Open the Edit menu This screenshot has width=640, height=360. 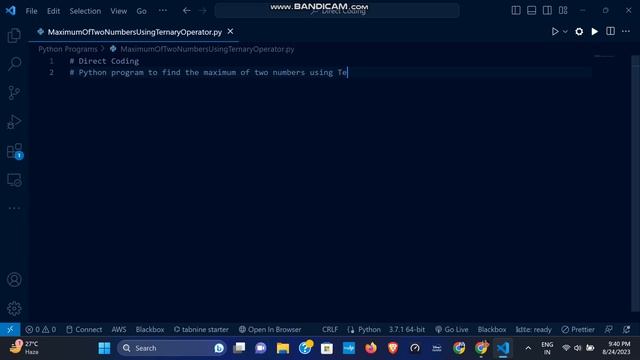53,11
